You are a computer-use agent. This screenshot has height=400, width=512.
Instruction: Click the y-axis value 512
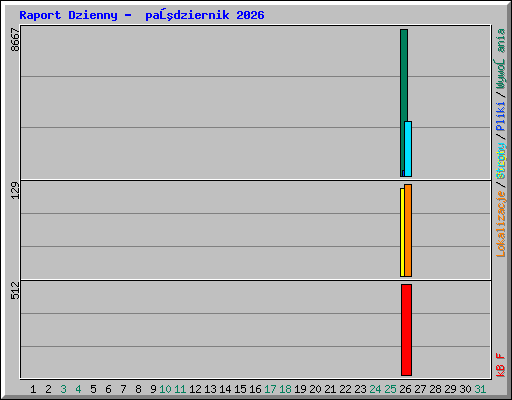[15, 290]
